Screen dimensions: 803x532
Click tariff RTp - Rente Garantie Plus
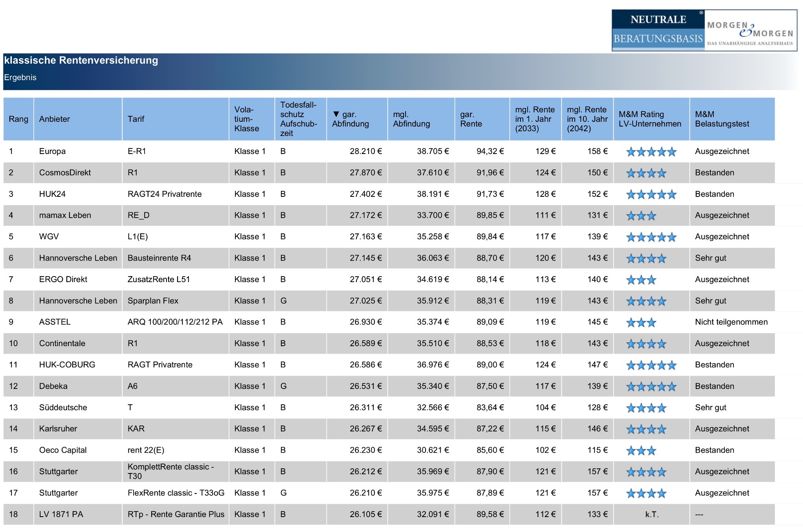(x=176, y=514)
